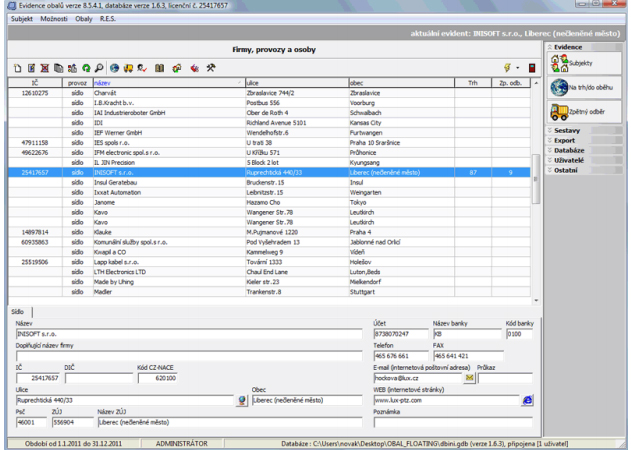Click the envelope icon next to e-mail field

pos(469,378)
